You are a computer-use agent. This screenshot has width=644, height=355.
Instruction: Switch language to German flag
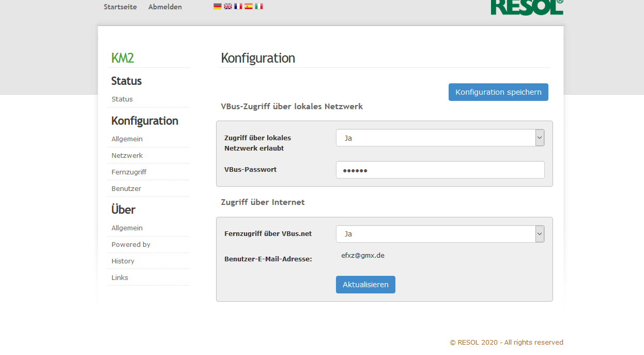(218, 6)
